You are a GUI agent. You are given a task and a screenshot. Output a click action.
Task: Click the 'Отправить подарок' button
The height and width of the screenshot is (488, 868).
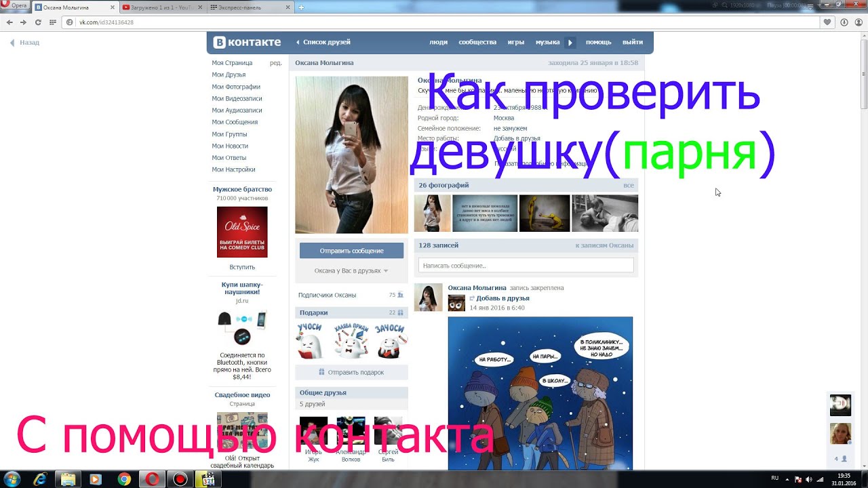tap(351, 372)
